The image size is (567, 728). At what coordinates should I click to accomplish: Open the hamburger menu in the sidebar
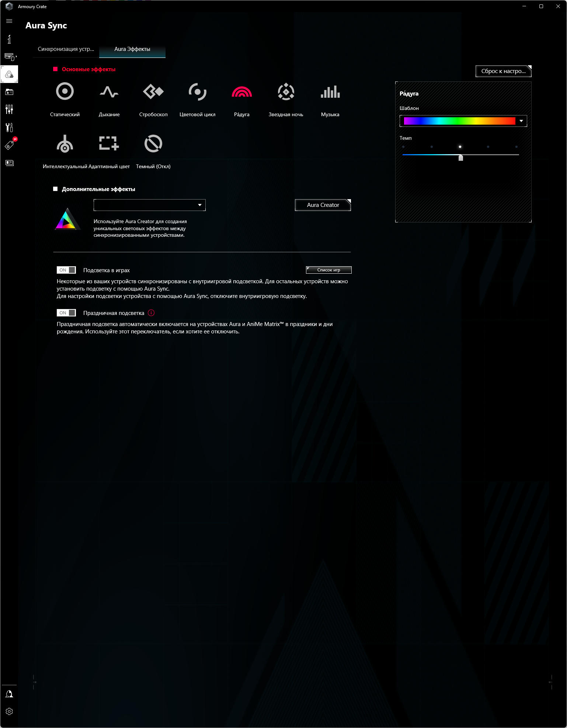pyautogui.click(x=9, y=21)
